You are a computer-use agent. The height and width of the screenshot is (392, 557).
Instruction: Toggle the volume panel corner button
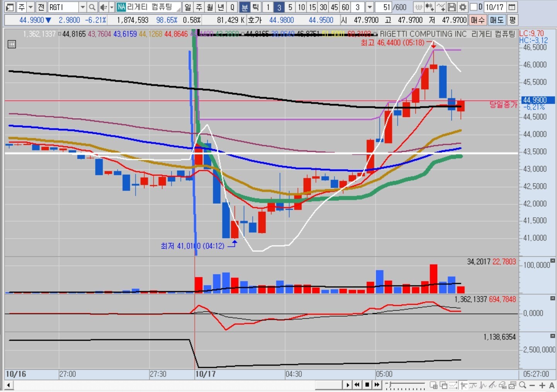click(552, 261)
